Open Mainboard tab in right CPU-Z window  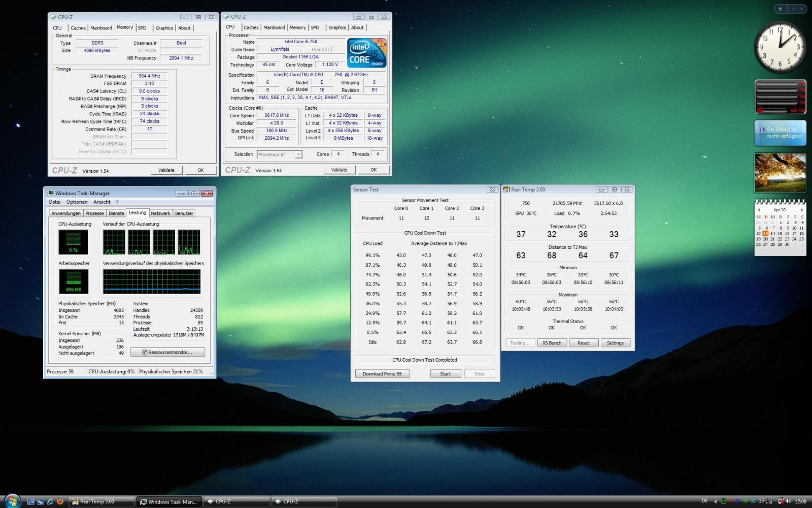pos(274,27)
